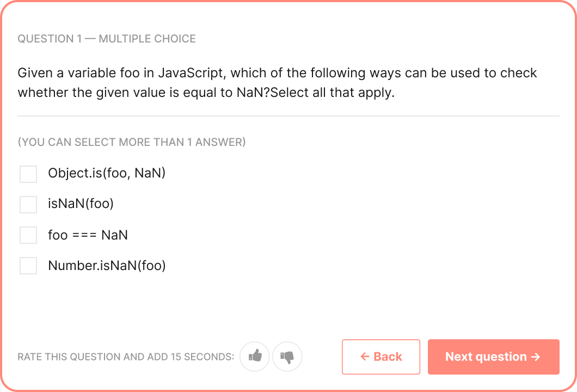The width and height of the screenshot is (577, 392).
Task: Click the "Select all that apply" sentence
Action: point(332,93)
